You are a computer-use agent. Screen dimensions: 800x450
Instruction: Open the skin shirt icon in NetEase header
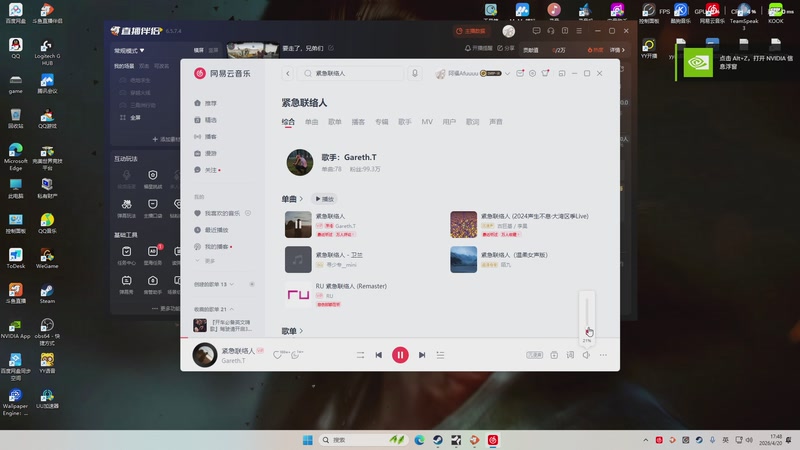pyautogui.click(x=545, y=73)
